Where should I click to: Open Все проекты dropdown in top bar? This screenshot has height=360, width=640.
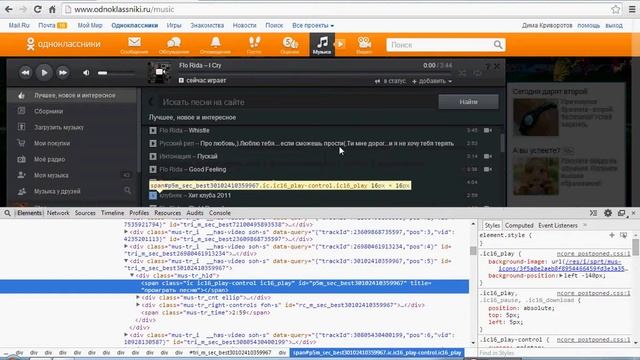pyautogui.click(x=313, y=25)
